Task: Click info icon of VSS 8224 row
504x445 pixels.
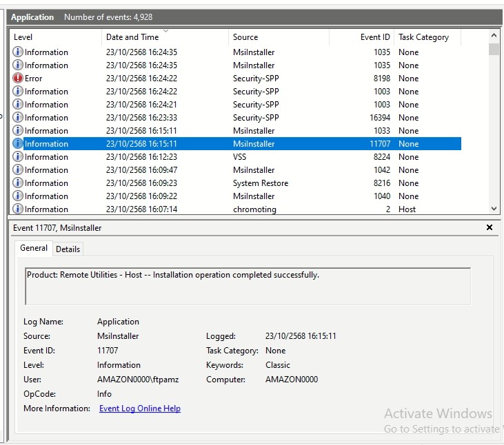Action: (x=18, y=156)
